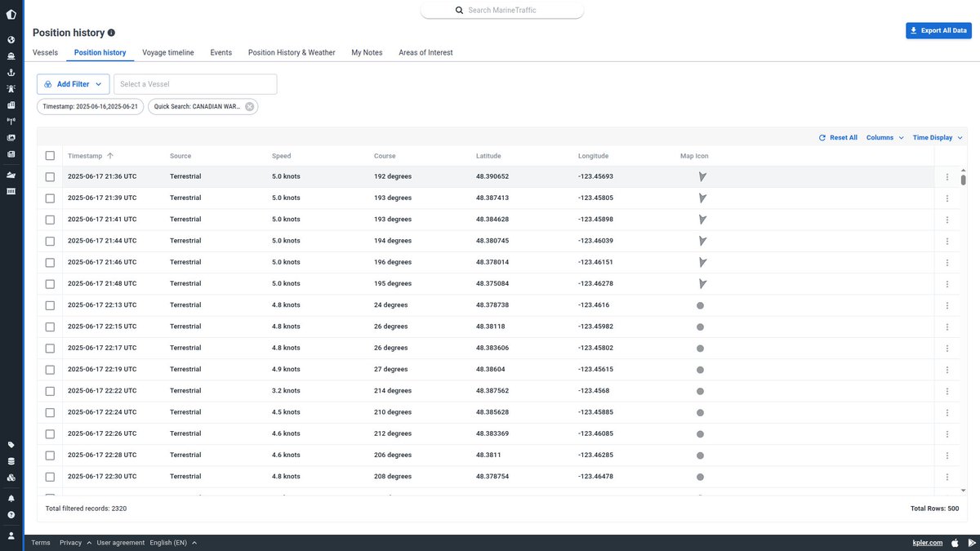Open the buildings companies icon in sidebar
980x551 pixels.
(11, 104)
